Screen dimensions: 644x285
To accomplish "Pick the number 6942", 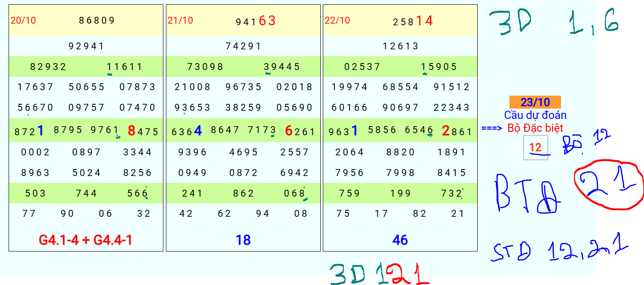I will coord(294,173).
